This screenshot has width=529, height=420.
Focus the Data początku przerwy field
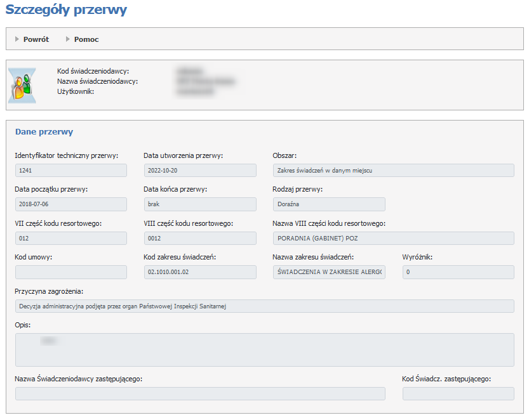[70, 204]
